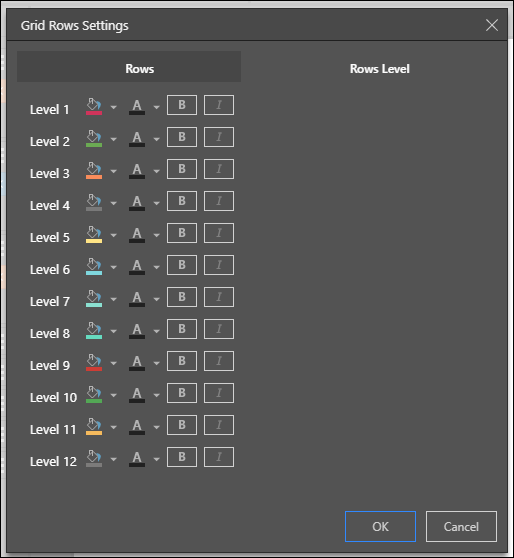The image size is (514, 558).
Task: Toggle italic for Level 11 rows
Action: [x=219, y=425]
